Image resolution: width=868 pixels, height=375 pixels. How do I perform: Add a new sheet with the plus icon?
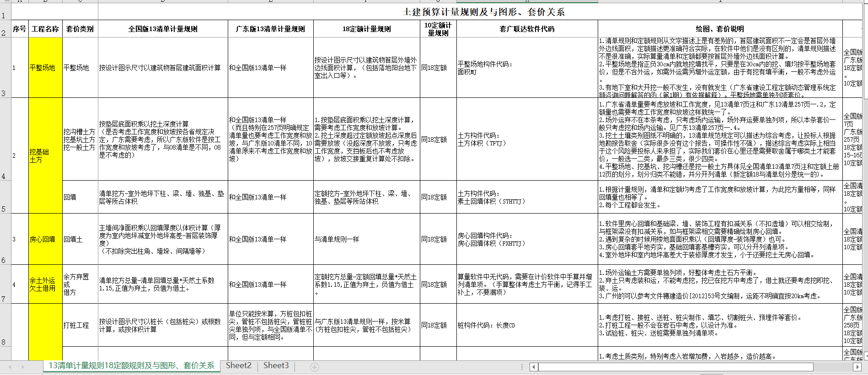[x=315, y=367]
